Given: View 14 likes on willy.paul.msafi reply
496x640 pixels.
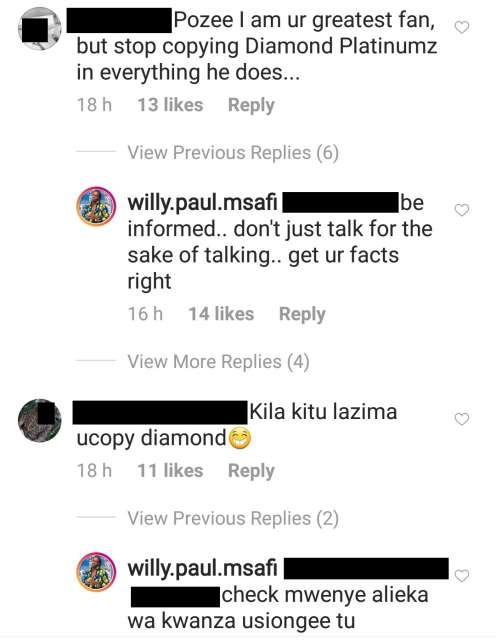Looking at the screenshot, I should click(x=221, y=314).
